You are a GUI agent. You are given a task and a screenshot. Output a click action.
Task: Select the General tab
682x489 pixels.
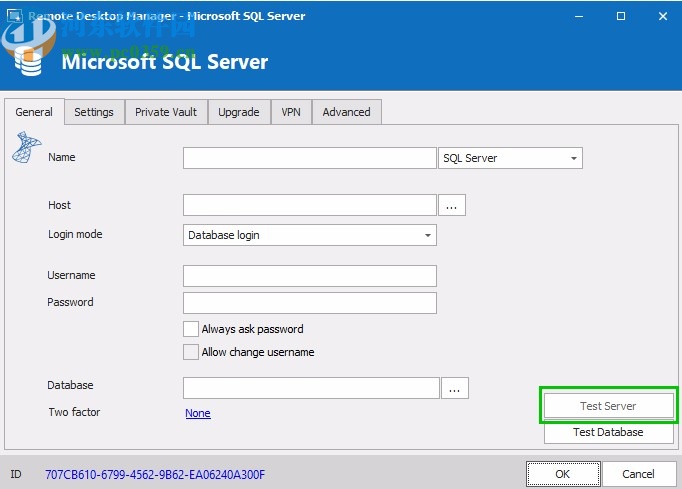(34, 112)
